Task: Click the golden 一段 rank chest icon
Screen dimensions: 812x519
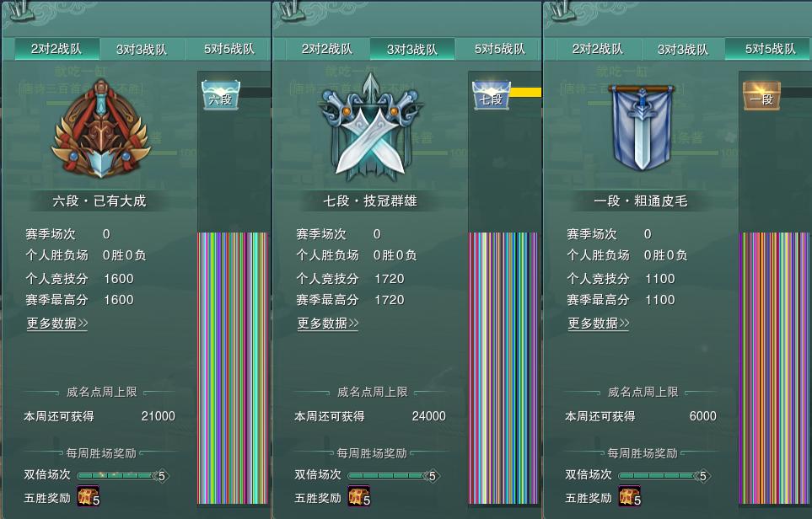Action: (x=761, y=96)
